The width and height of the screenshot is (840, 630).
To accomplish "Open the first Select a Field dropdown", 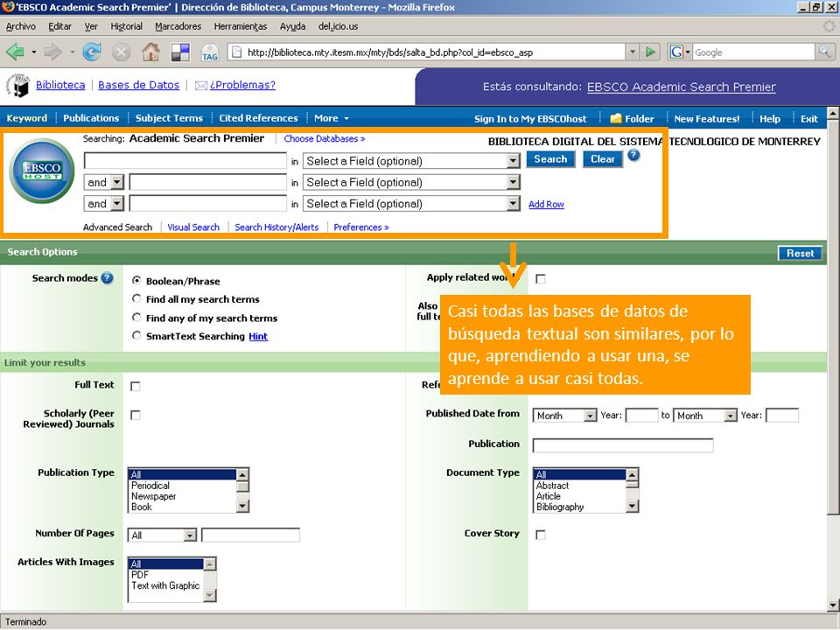I will point(411,161).
